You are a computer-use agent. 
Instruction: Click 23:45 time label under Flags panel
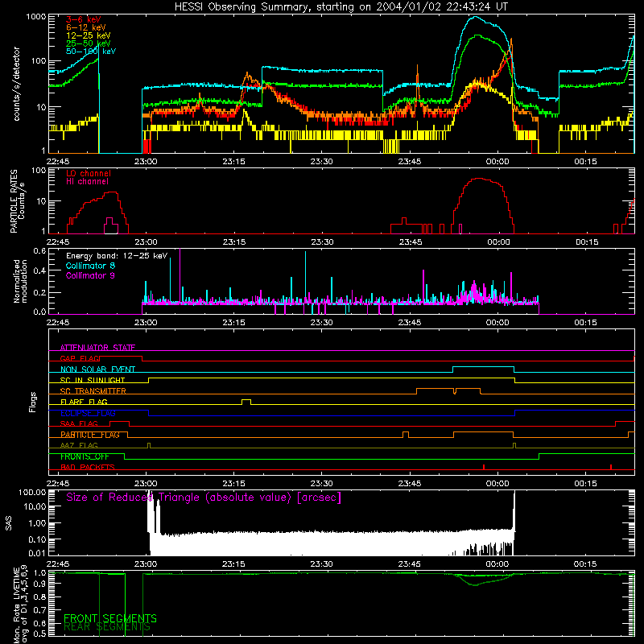coord(410,484)
